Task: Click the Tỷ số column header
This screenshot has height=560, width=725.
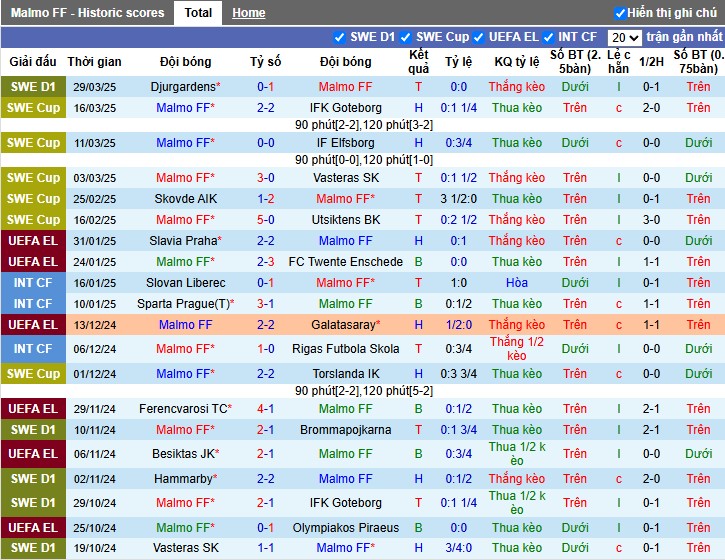Action: click(266, 62)
